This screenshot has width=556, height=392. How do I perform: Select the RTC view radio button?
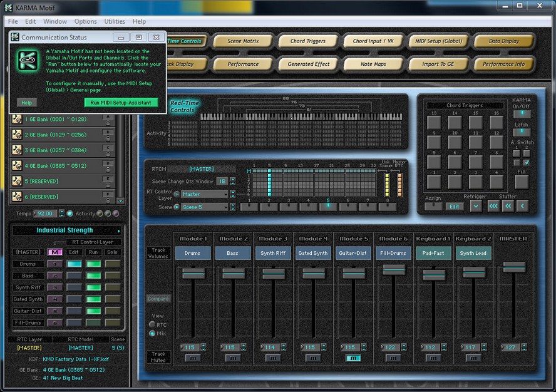click(x=152, y=324)
